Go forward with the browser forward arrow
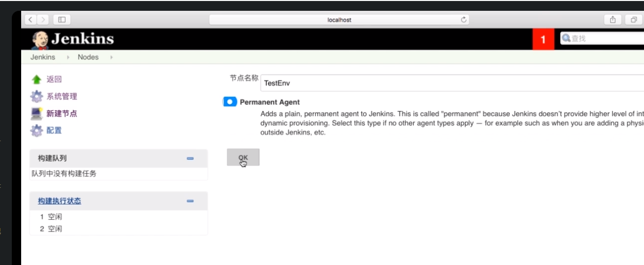 click(x=42, y=20)
